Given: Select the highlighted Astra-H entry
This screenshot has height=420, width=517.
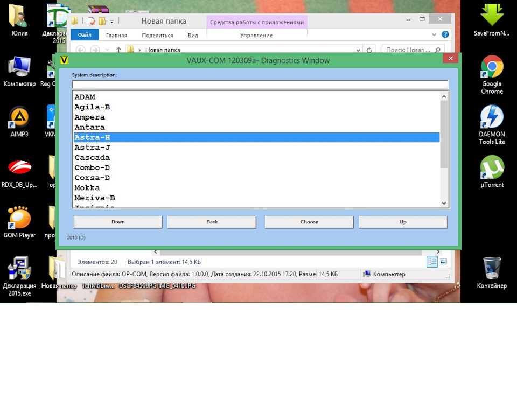Looking at the screenshot, I should (256, 137).
